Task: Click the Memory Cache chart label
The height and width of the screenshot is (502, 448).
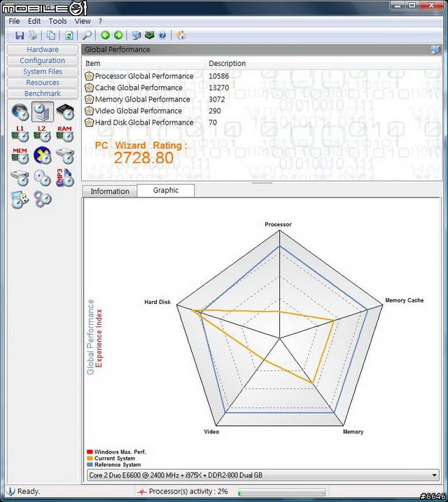Action: tap(404, 300)
